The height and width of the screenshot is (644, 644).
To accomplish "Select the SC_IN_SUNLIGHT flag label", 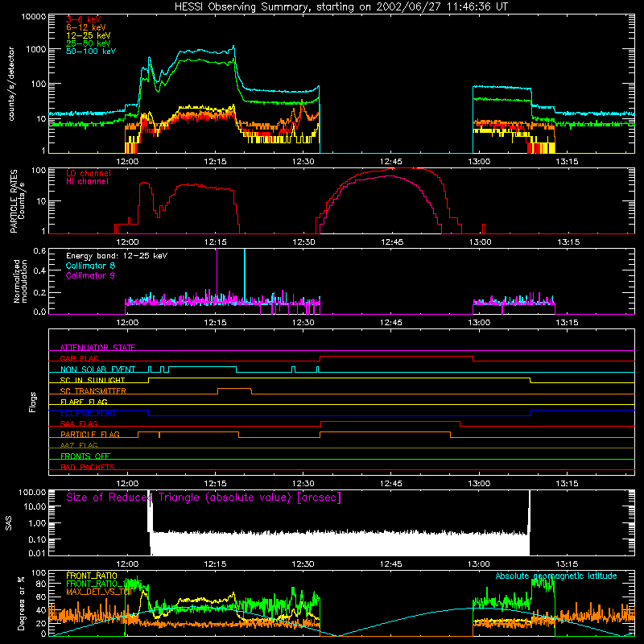I will tap(93, 380).
